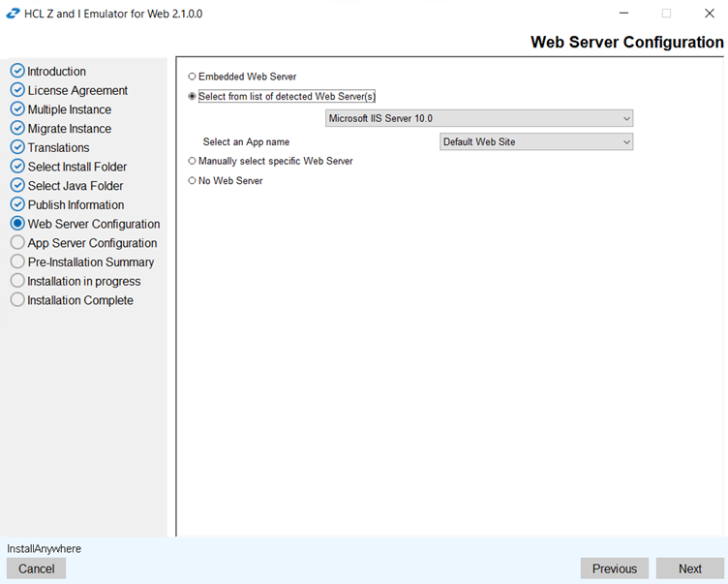The width and height of the screenshot is (728, 584).
Task: Click the Pre-Installation Summary pending step icon
Action: coord(17,261)
